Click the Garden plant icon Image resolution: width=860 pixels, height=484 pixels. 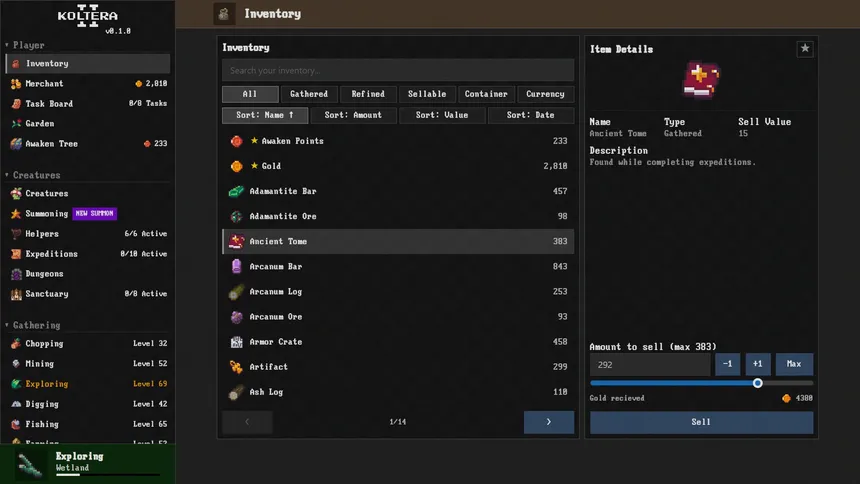click(16, 123)
